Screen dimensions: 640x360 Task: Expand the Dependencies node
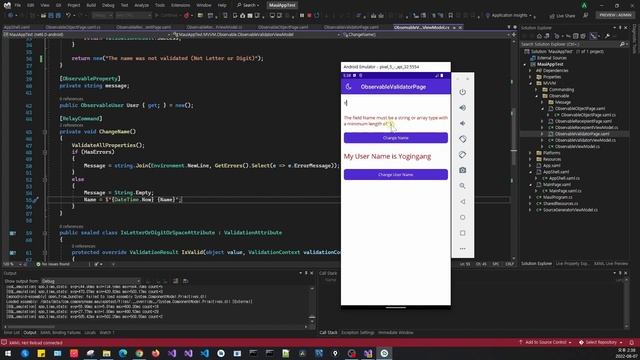coord(530,71)
